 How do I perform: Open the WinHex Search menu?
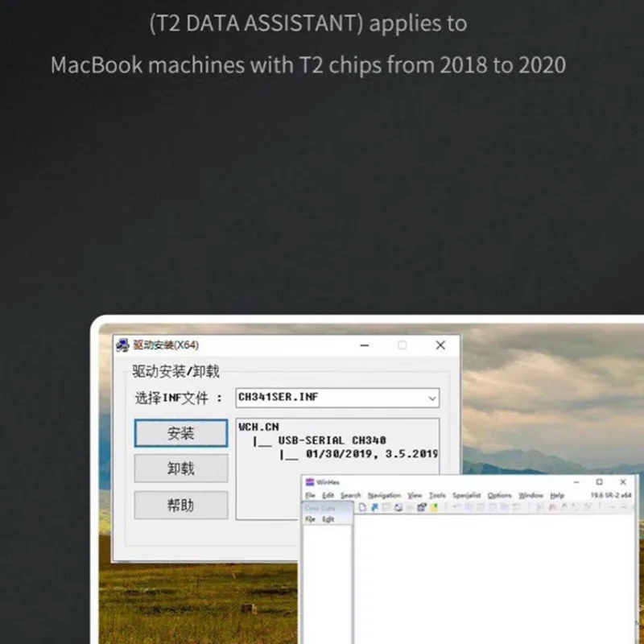click(x=350, y=495)
